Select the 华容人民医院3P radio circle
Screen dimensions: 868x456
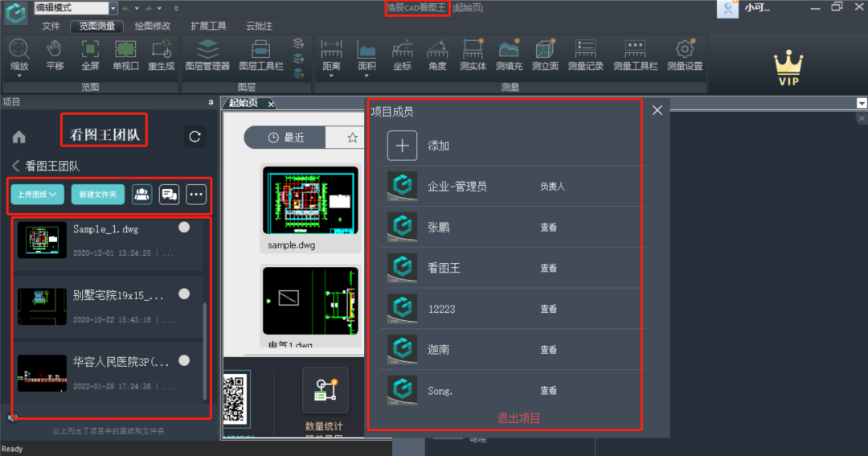pos(184,360)
